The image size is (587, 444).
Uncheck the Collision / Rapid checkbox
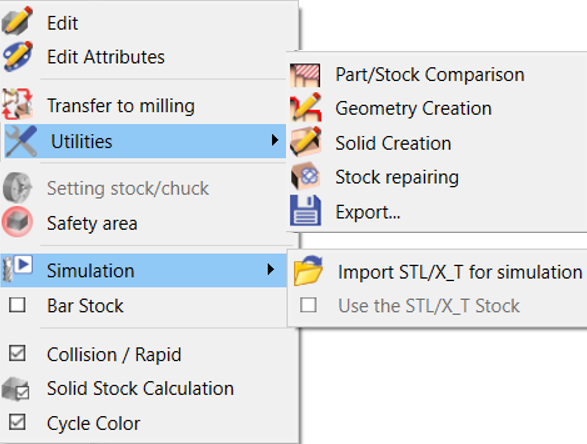pos(17,353)
